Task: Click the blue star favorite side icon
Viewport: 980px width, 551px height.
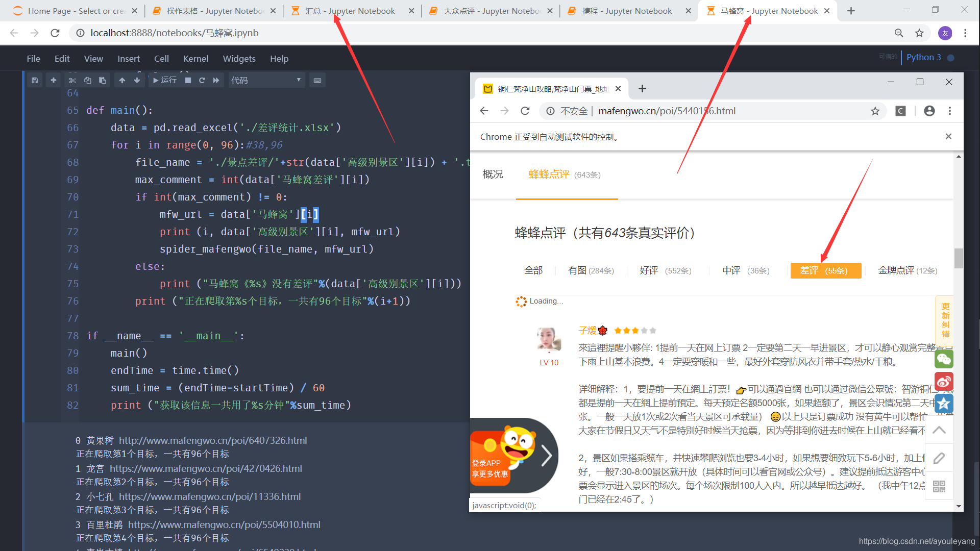Action: (x=944, y=404)
